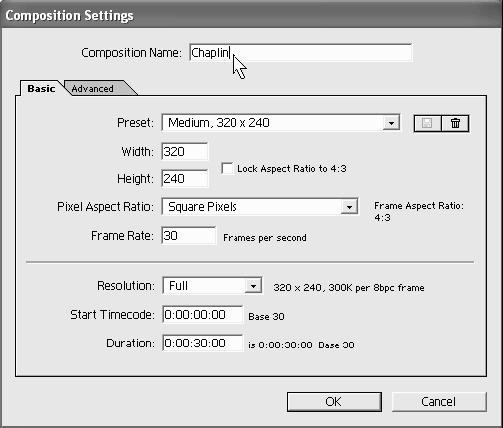
Task: Click the 'Full' resolution combo box text
Action: click(x=178, y=286)
